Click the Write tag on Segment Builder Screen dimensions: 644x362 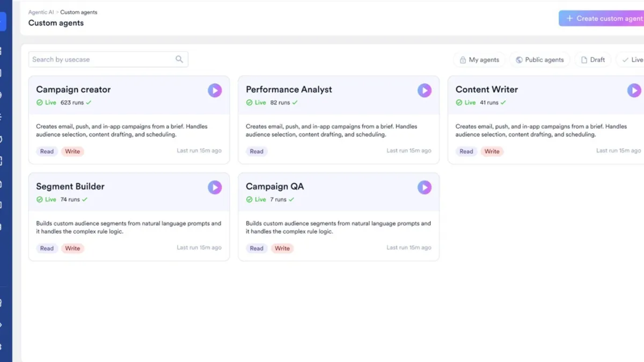pos(72,248)
